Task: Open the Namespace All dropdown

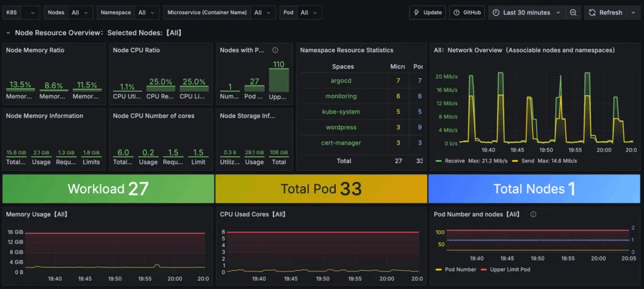Action: click(147, 13)
